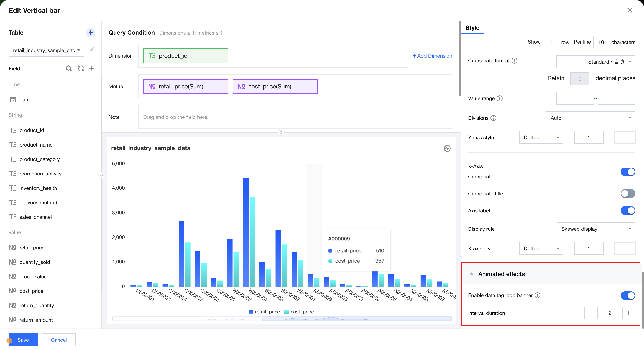Add a table using the plus icon
644x350 pixels.
pos(91,33)
